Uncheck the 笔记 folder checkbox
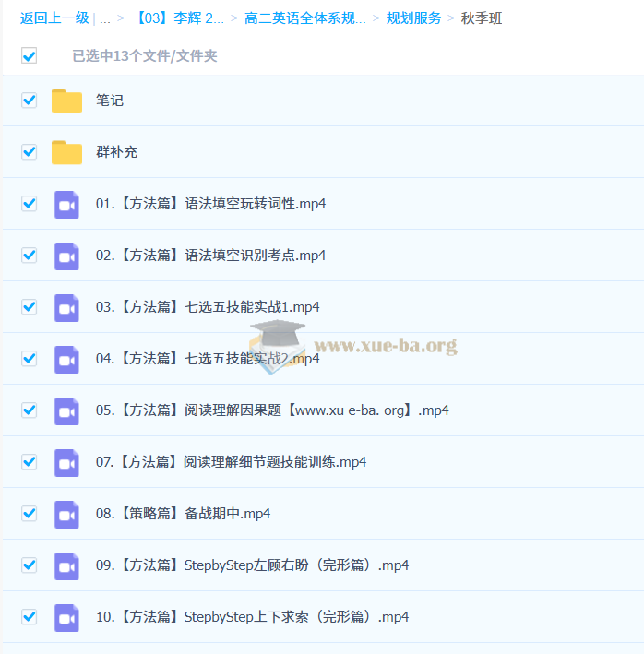The width and height of the screenshot is (644, 654). tap(30, 101)
